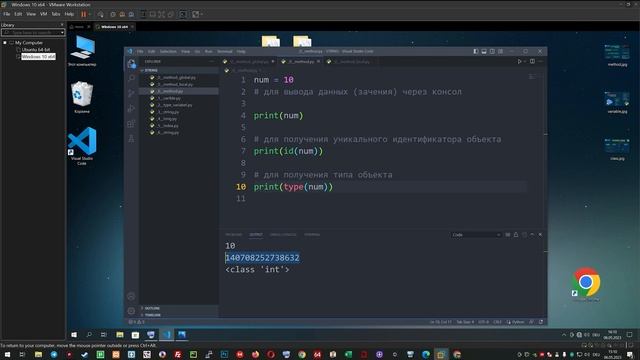Open the Code output channel dropdown
The height and width of the screenshot is (360, 640).
476,235
